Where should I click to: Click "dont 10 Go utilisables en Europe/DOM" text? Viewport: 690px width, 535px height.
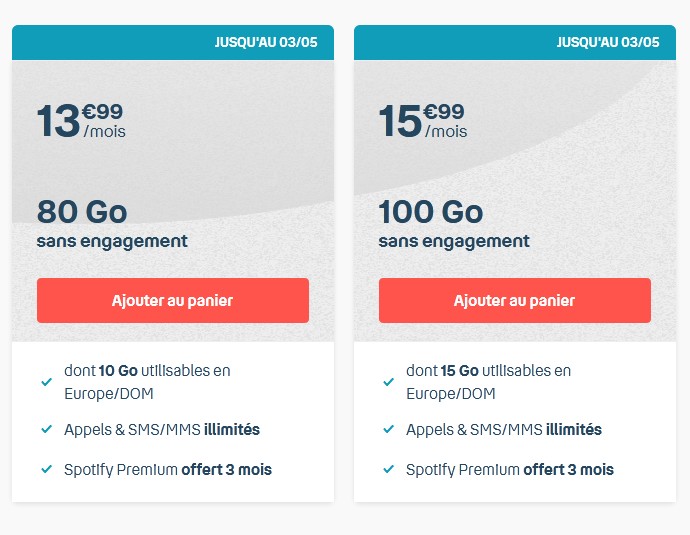click(x=147, y=382)
